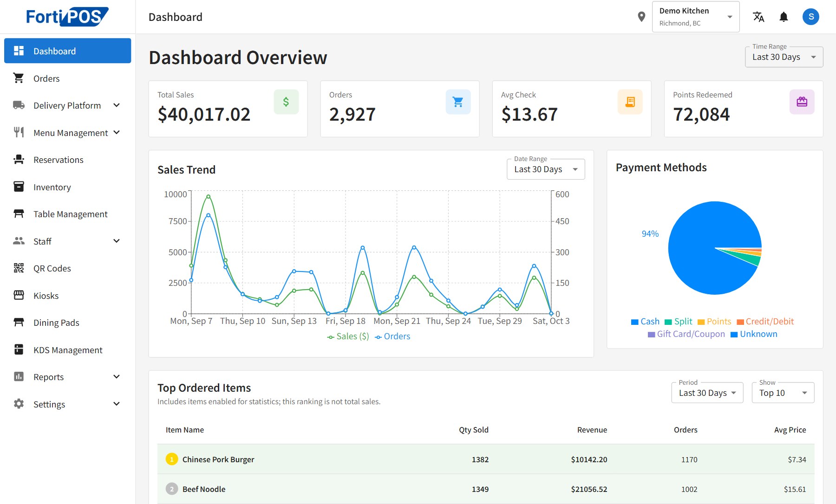Open the Inventory menu label
Screen dimensions: 836x504
click(52, 187)
